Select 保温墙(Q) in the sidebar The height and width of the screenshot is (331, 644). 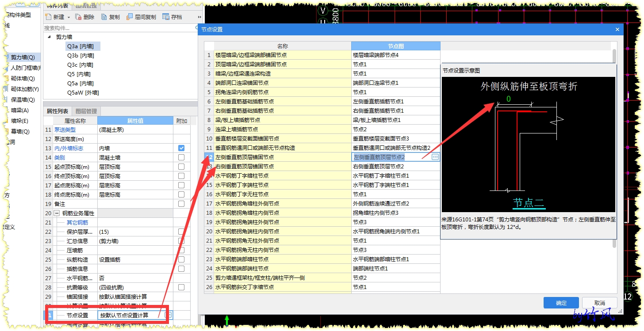(x=23, y=100)
